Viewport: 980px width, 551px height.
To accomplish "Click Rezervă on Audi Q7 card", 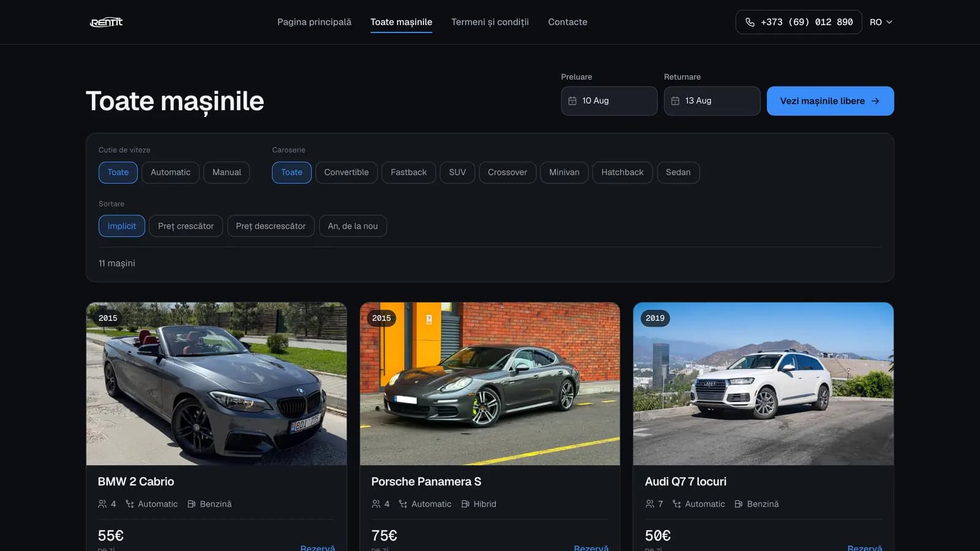I will pos(865,547).
